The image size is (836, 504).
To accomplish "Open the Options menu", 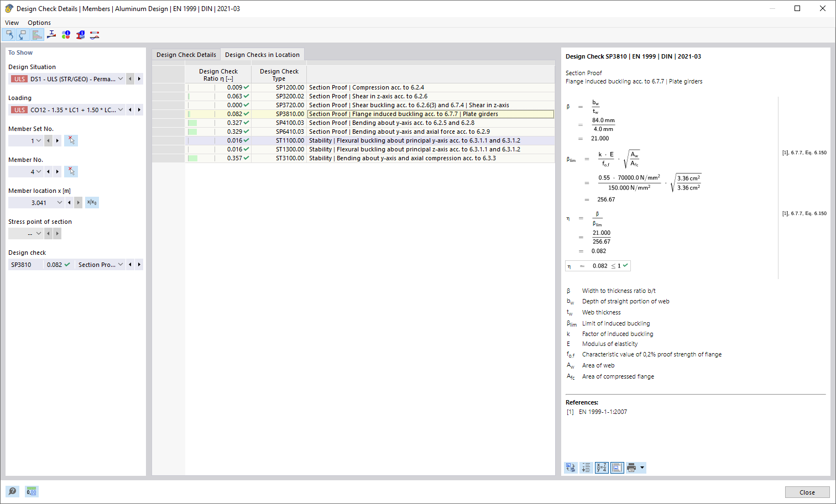I will point(39,23).
